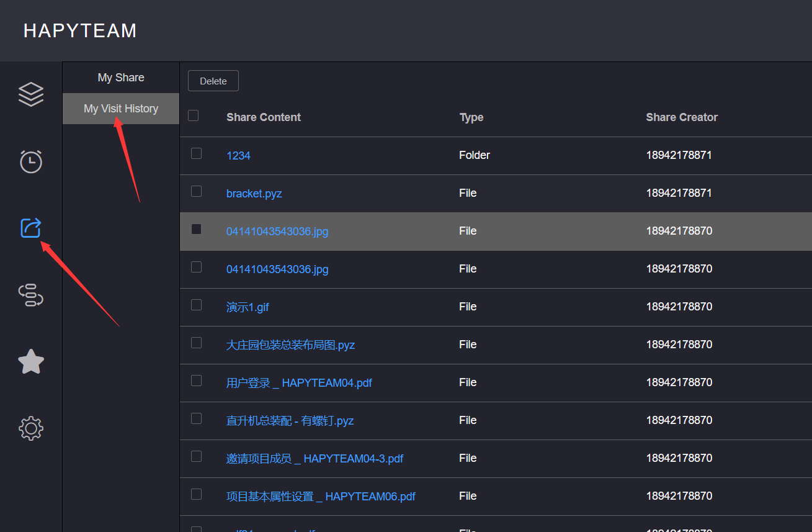Click creator 18942178871 in the bracket.pyz row
Viewport: 812px width, 532px height.
click(679, 193)
